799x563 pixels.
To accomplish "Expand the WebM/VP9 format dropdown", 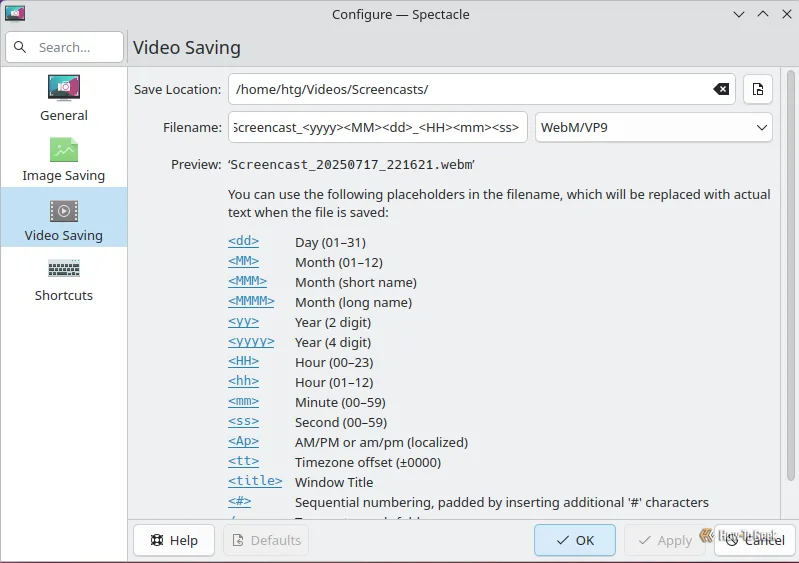I will point(654,127).
